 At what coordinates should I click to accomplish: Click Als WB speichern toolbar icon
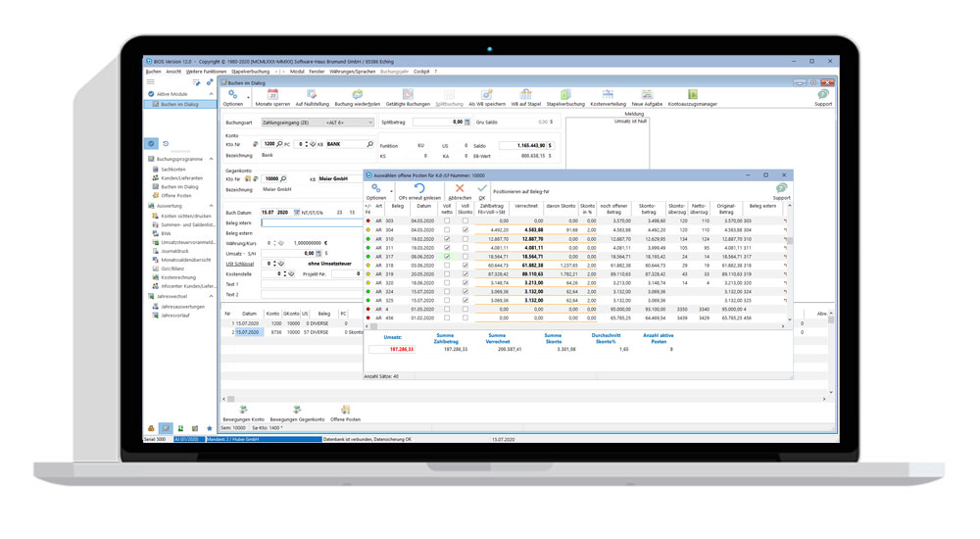coord(487,94)
